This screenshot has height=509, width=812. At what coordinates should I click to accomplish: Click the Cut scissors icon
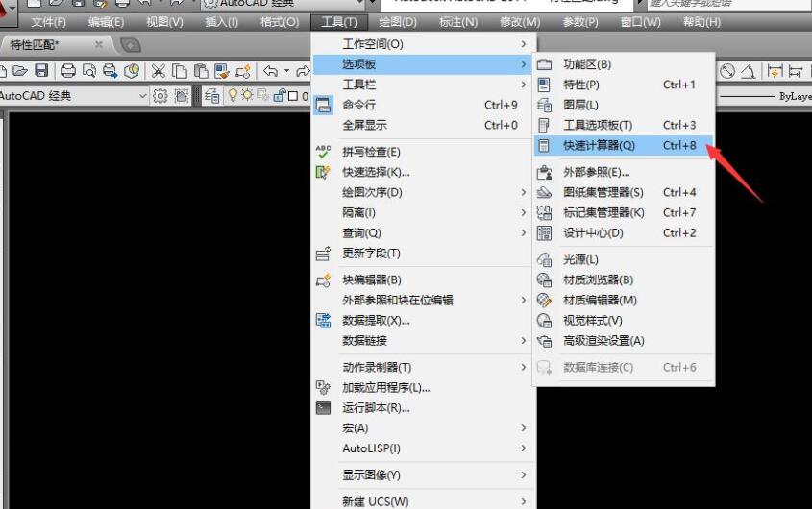click(x=158, y=70)
